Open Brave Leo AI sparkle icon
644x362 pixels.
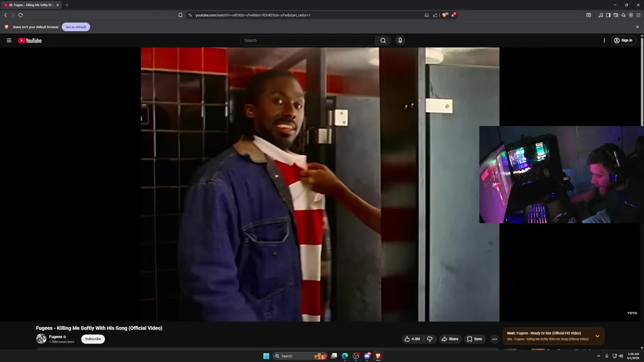click(623, 15)
